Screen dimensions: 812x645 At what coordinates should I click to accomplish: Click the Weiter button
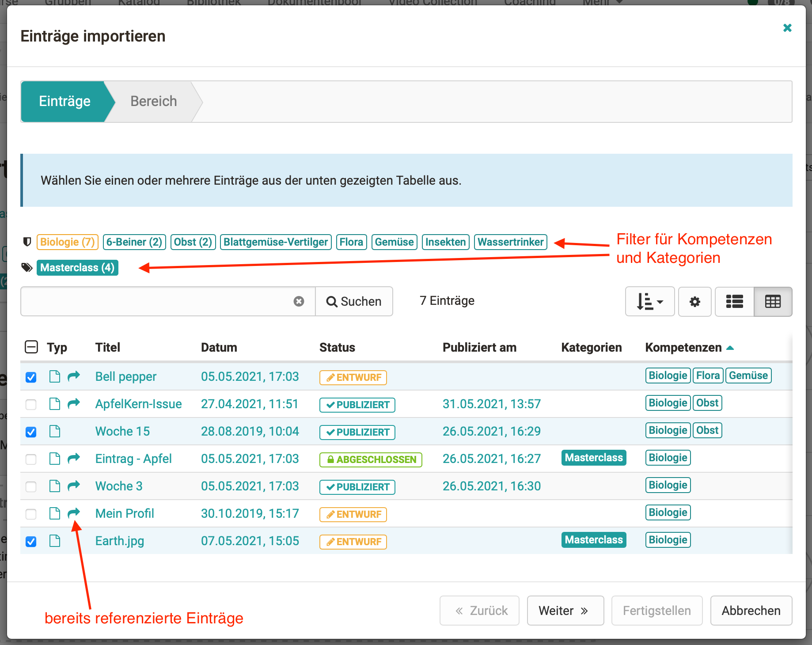pos(565,611)
